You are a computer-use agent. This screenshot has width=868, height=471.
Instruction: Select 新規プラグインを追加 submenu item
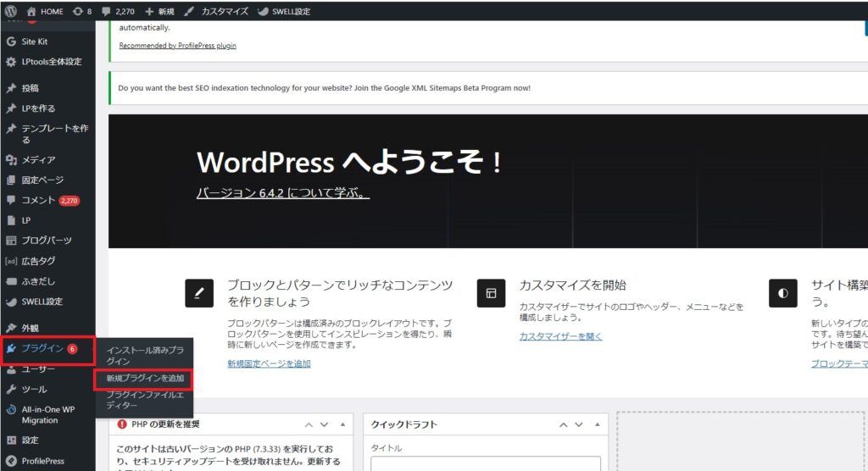(145, 378)
